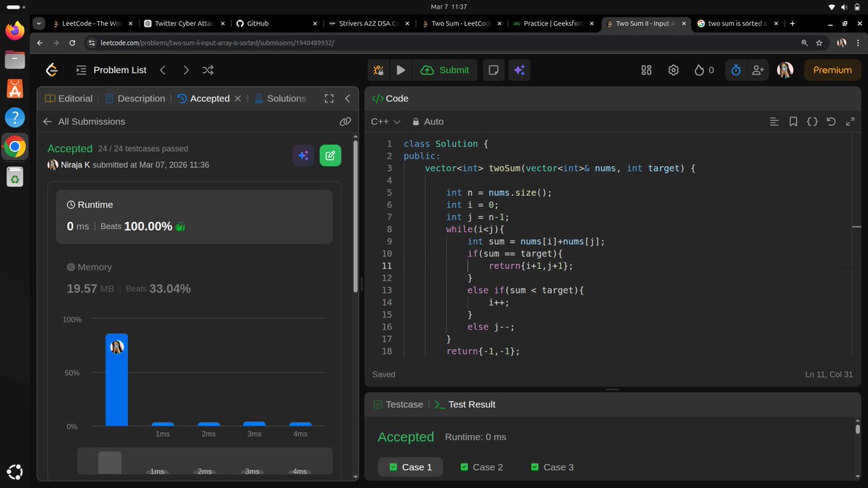The width and height of the screenshot is (868, 488).
Task: Select the Test Result tab
Action: pyautogui.click(x=464, y=404)
